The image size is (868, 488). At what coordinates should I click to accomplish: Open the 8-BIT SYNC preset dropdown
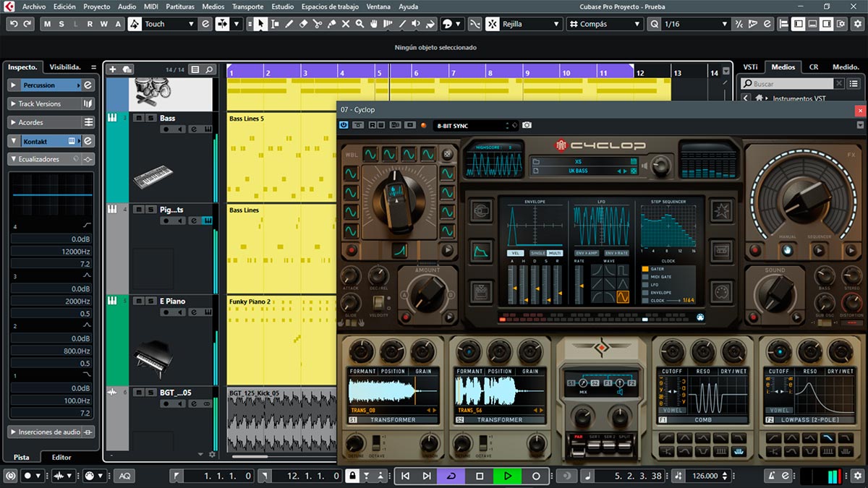click(472, 125)
